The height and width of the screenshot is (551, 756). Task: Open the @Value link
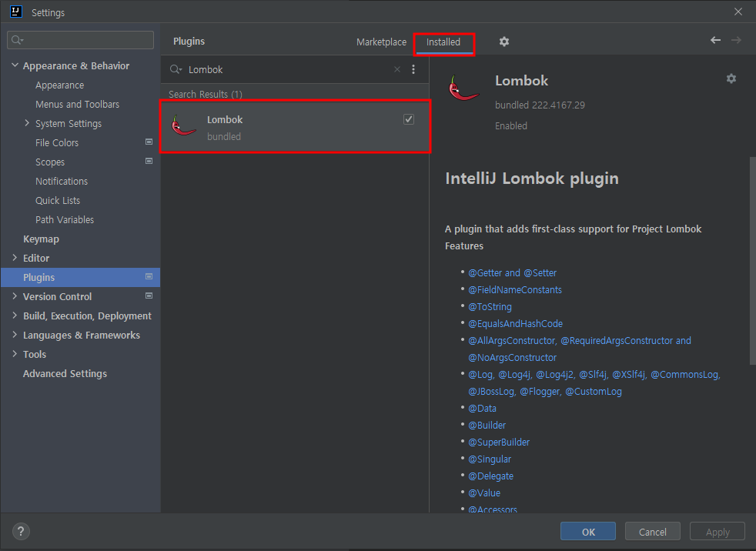(484, 493)
